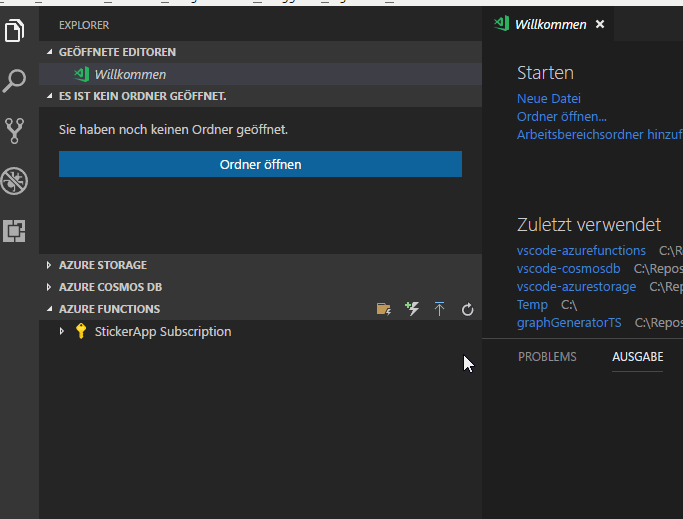Open the Extensions view

click(14, 231)
